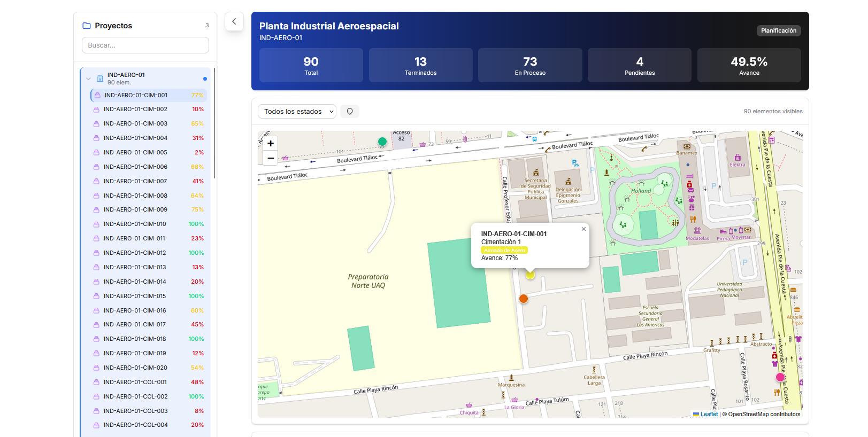The width and height of the screenshot is (868, 437).
Task: Collapse the IND-AERO-01 project tree
Action: coord(89,79)
